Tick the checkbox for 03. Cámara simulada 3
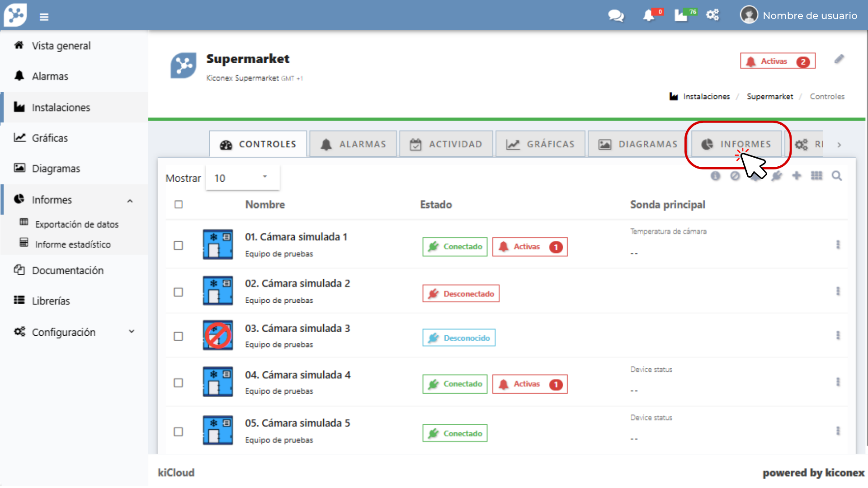Screen dimensions: 868x488 click(x=179, y=336)
